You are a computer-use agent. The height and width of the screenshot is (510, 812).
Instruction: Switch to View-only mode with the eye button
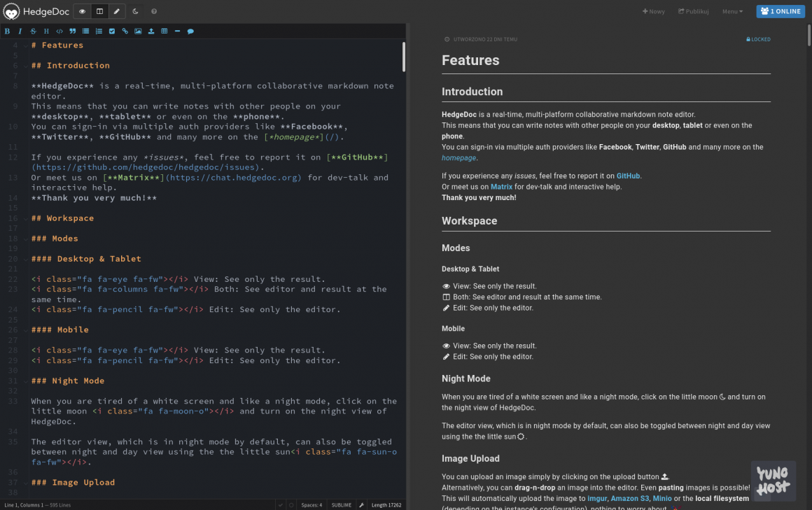pos(83,11)
